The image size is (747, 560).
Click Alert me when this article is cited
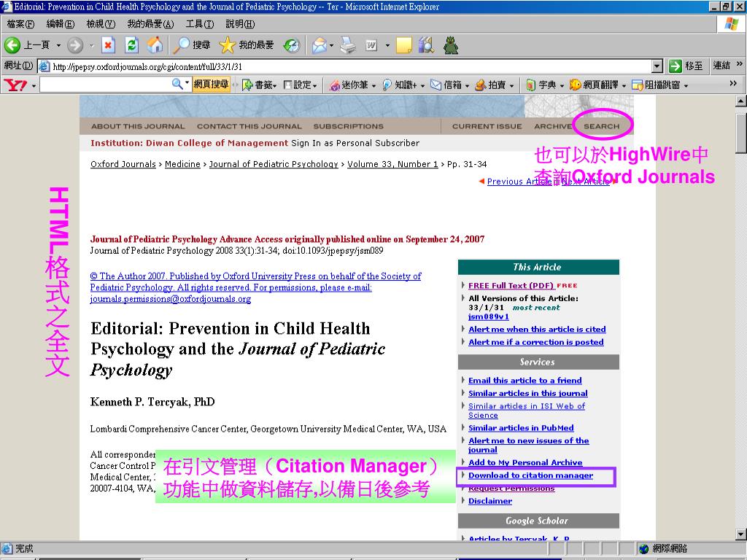click(537, 329)
